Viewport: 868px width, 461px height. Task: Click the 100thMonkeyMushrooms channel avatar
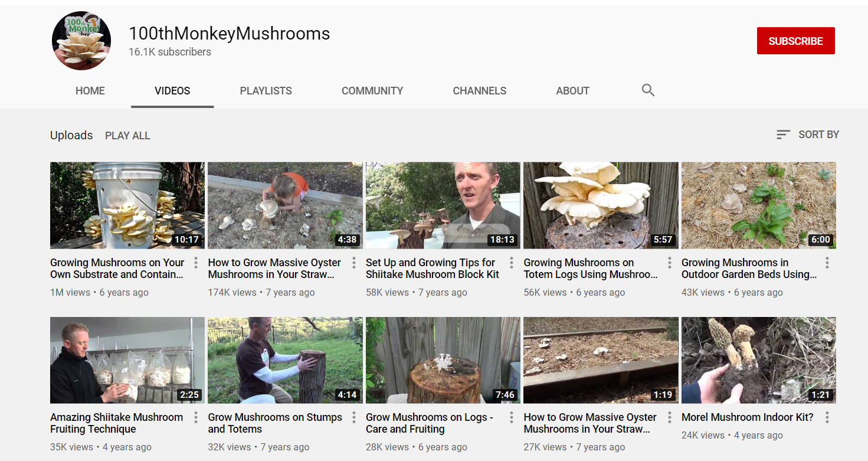(x=81, y=41)
